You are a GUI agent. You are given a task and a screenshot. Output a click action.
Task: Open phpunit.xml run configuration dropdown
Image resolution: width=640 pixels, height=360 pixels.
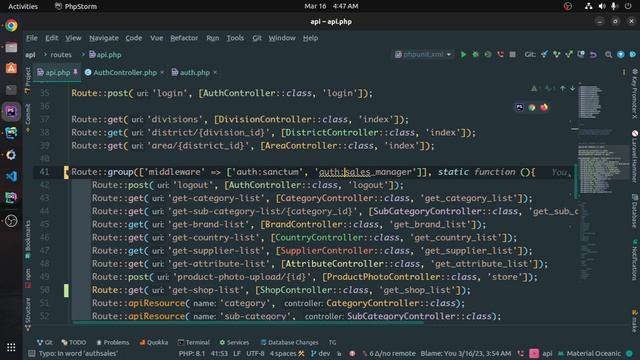pyautogui.click(x=423, y=54)
